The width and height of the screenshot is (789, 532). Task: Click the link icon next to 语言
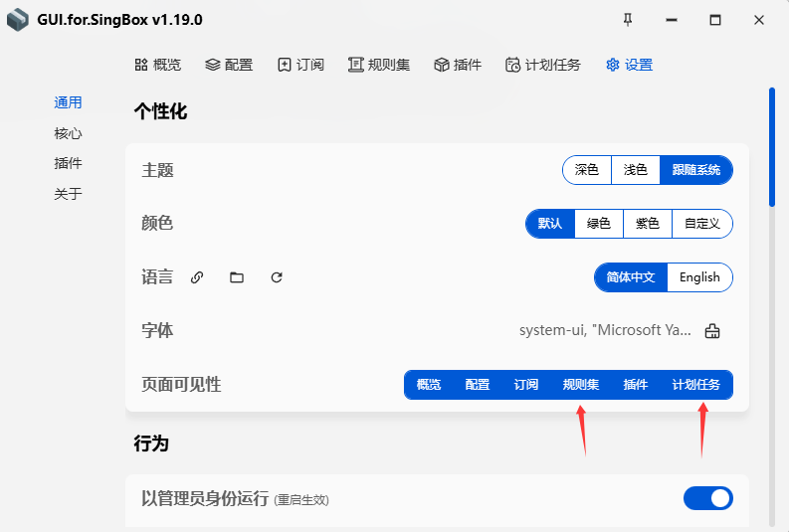[197, 277]
